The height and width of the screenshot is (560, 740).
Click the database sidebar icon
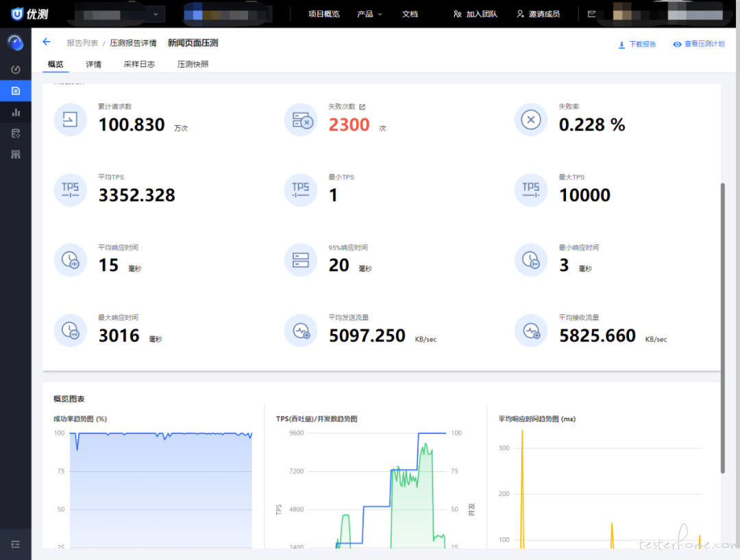coord(16,133)
